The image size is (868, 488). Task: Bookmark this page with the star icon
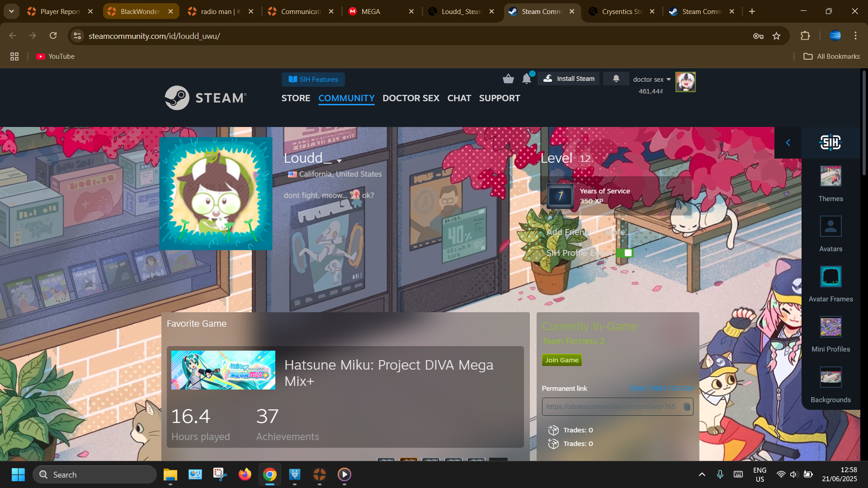pyautogui.click(x=776, y=36)
